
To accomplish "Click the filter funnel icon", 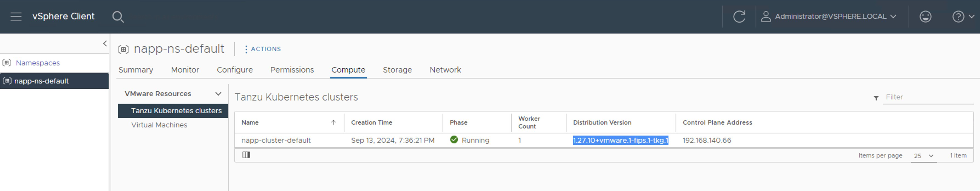I will [x=876, y=98].
